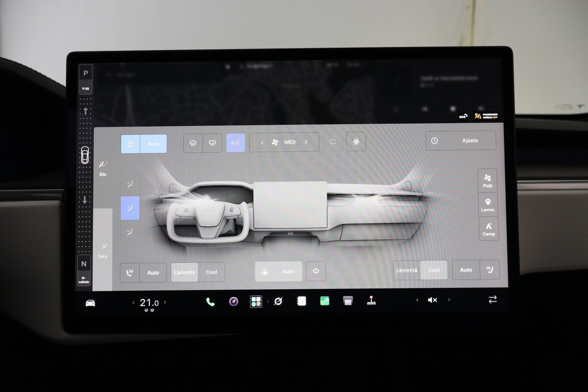Image resolution: width=588 pixels, height=392 pixels.
Task: Select driver Cool seat option
Action: point(211,272)
